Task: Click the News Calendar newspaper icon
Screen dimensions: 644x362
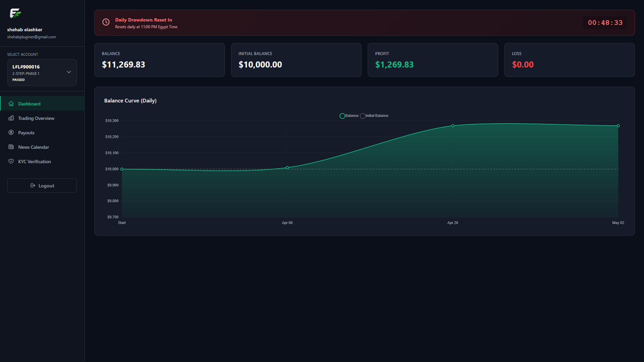Action: 11,147
